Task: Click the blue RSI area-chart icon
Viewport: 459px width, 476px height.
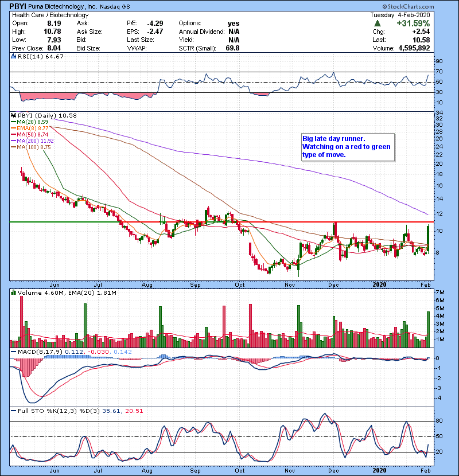Action: click(13, 56)
